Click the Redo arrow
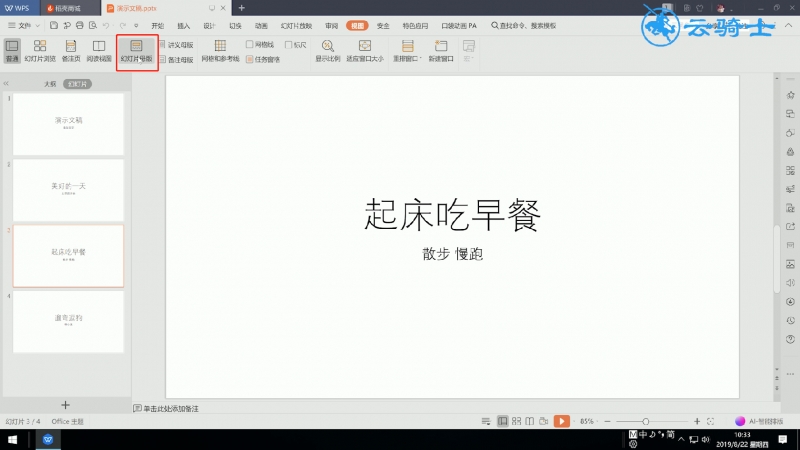Screen dimensions: 800x450 [123, 26]
